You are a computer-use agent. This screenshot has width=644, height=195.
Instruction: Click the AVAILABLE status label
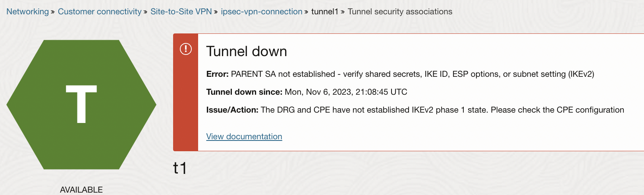coord(81,190)
